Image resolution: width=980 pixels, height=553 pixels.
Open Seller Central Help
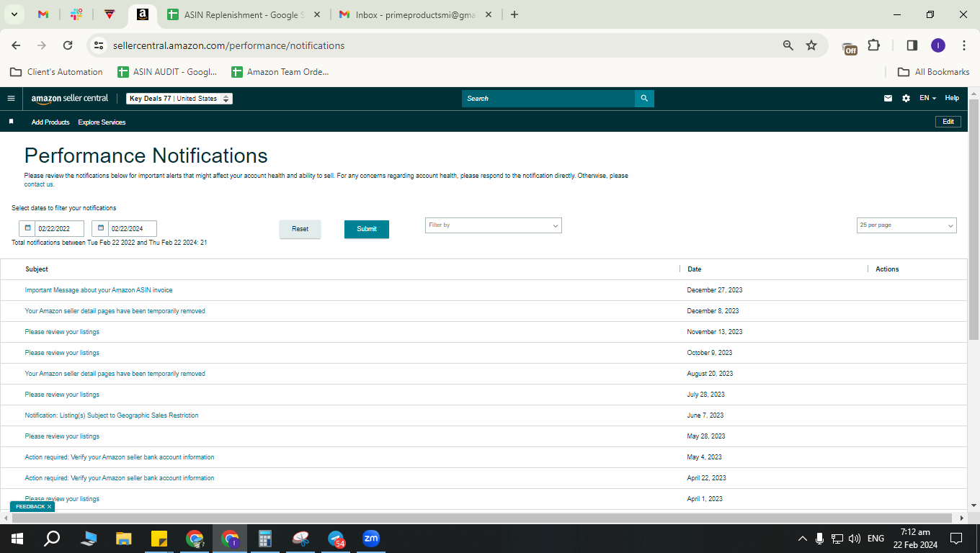coord(952,99)
